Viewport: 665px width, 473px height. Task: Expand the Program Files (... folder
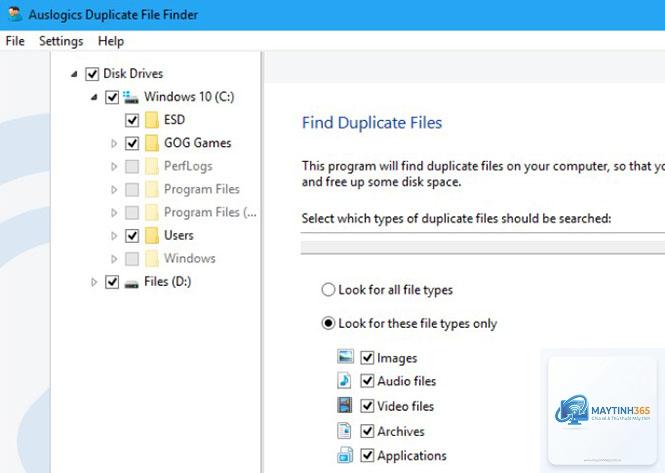114,213
